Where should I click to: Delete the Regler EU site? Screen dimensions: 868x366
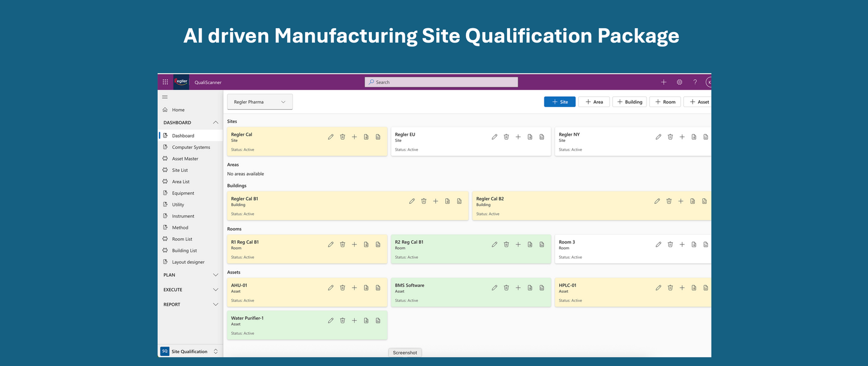click(x=506, y=137)
